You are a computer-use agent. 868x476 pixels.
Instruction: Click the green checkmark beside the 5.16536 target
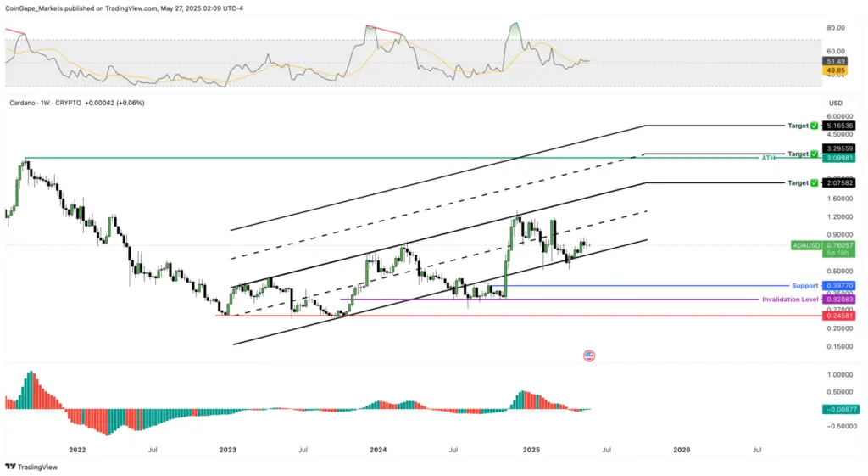point(815,126)
